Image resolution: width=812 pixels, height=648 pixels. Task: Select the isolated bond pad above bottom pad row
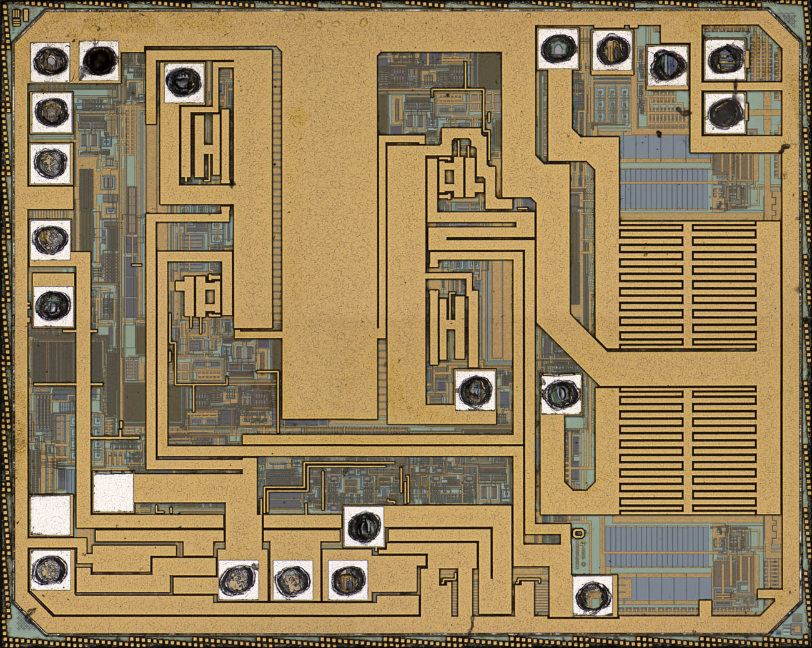pyautogui.click(x=364, y=526)
